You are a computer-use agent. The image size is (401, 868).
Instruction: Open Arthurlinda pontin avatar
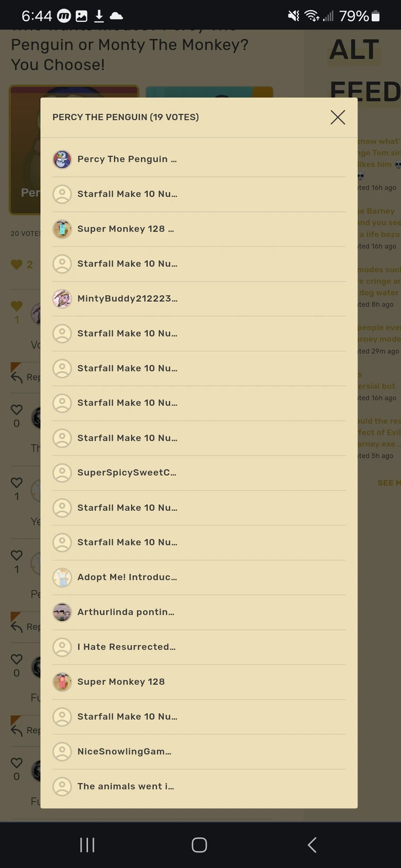[x=62, y=612]
